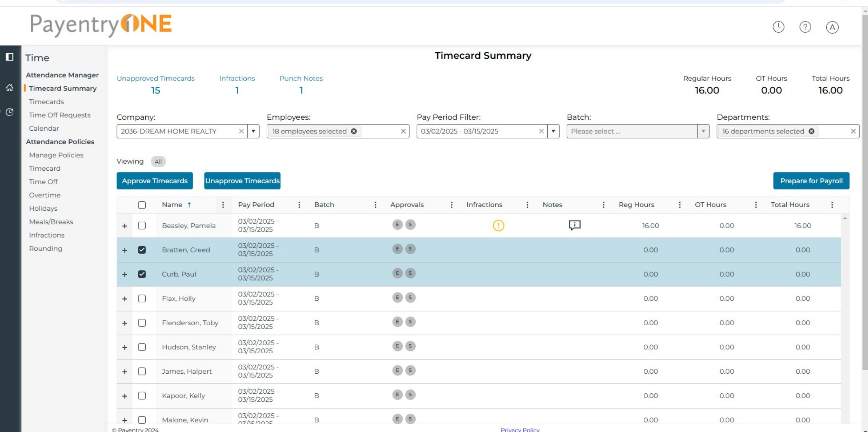This screenshot has width=868, height=432.
Task: Open Rounding policy in sidebar
Action: [46, 249]
